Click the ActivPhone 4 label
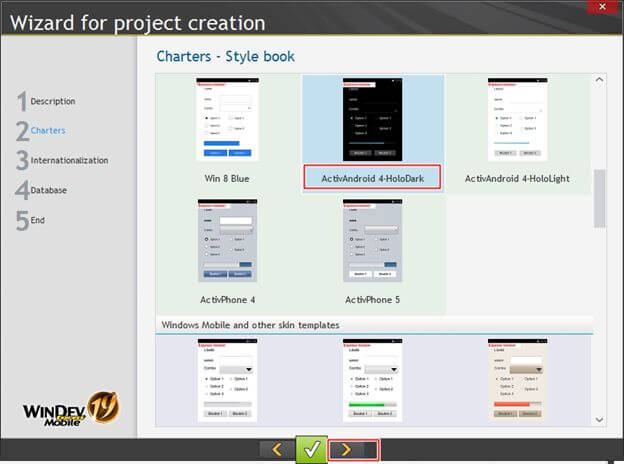 click(227, 300)
